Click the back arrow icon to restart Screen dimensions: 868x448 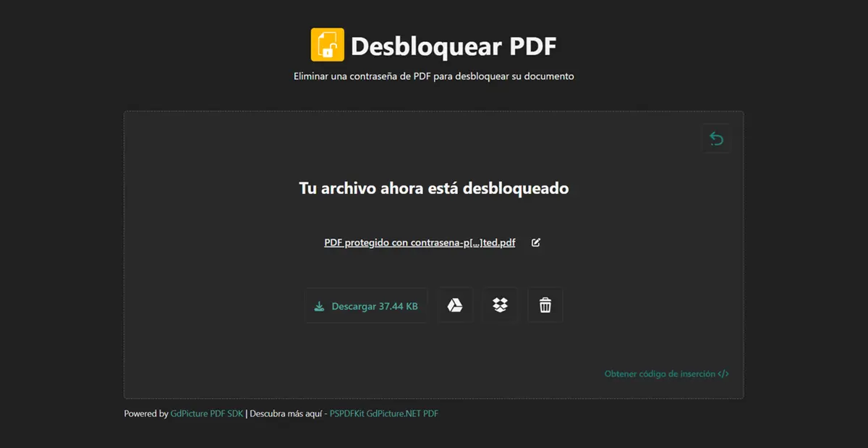click(716, 138)
